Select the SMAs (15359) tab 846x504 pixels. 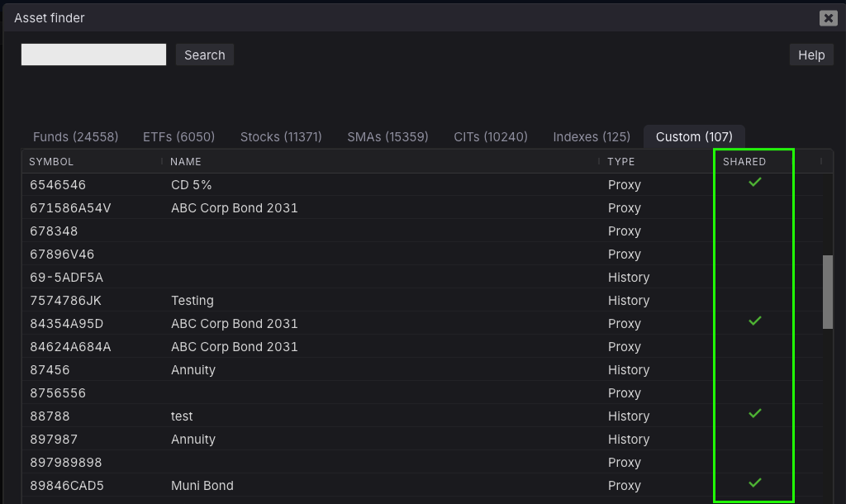coord(388,137)
